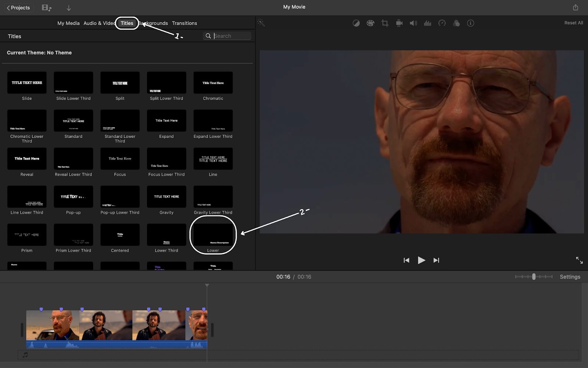Enter fullscreen preview mode

[579, 260]
